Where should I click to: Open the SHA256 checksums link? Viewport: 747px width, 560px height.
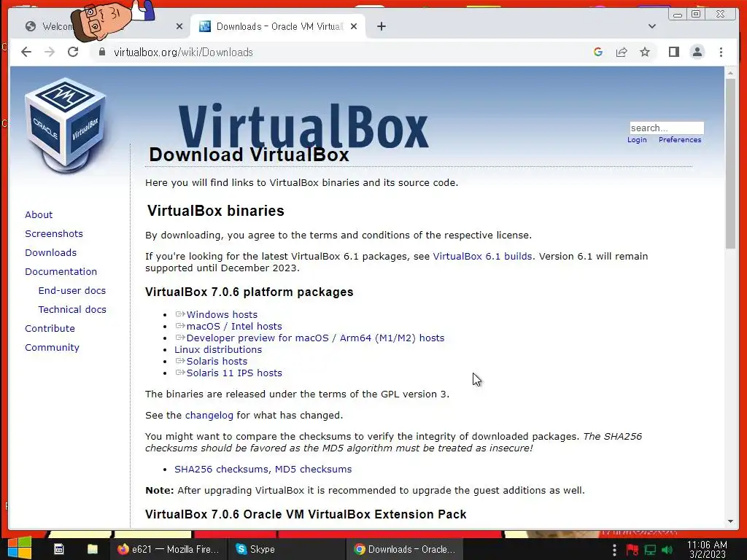pyautogui.click(x=223, y=469)
